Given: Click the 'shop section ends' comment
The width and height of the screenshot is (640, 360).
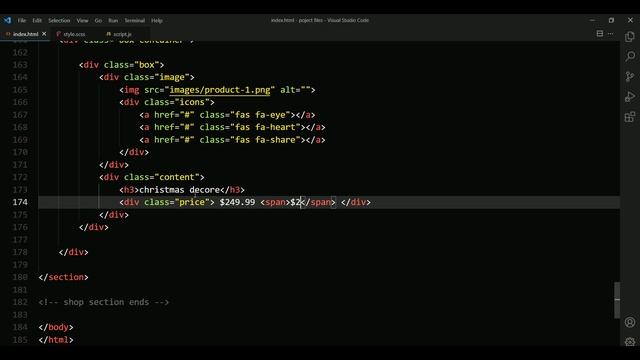Looking at the screenshot, I should (x=104, y=302).
